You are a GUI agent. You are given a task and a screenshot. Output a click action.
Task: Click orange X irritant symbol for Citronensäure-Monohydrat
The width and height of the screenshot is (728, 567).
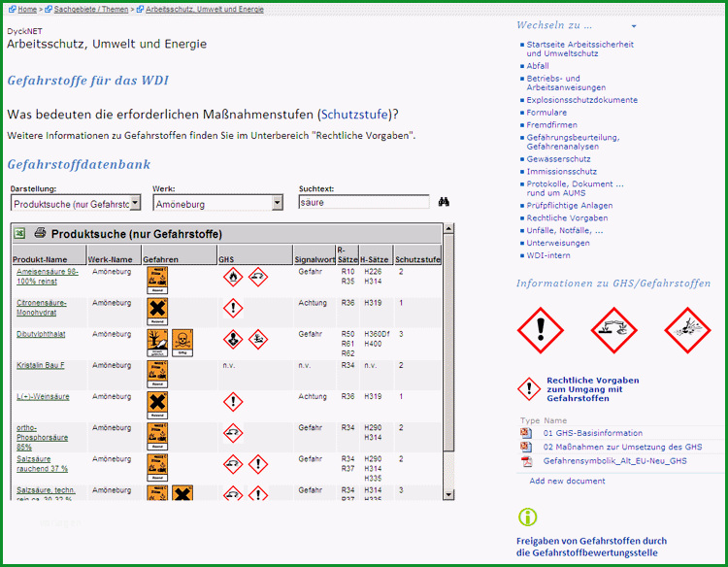point(157,311)
